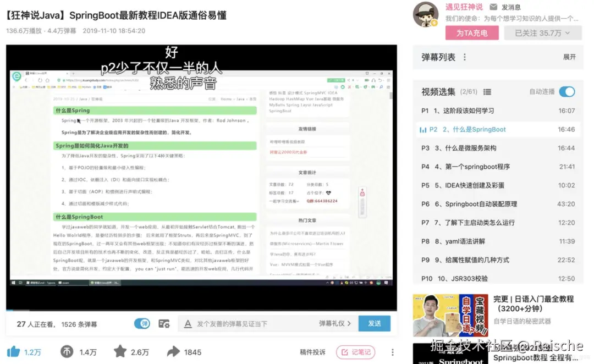
Task: Open the three-dot menu next to 弹幕列表
Action: pos(465,57)
